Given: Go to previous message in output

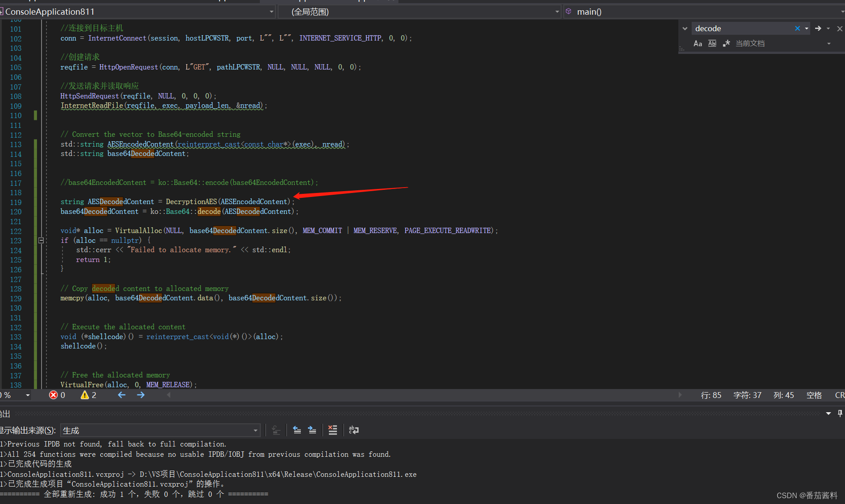Looking at the screenshot, I should [297, 430].
